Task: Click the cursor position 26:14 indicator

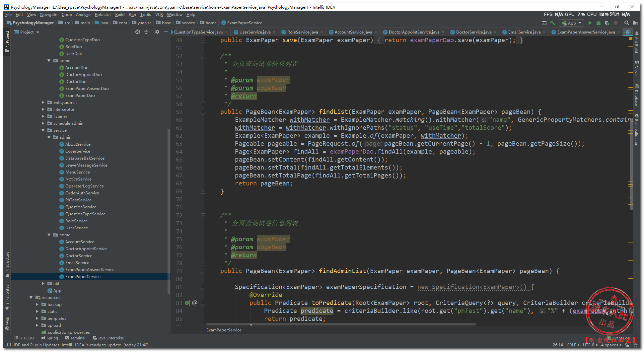Action: coord(558,345)
